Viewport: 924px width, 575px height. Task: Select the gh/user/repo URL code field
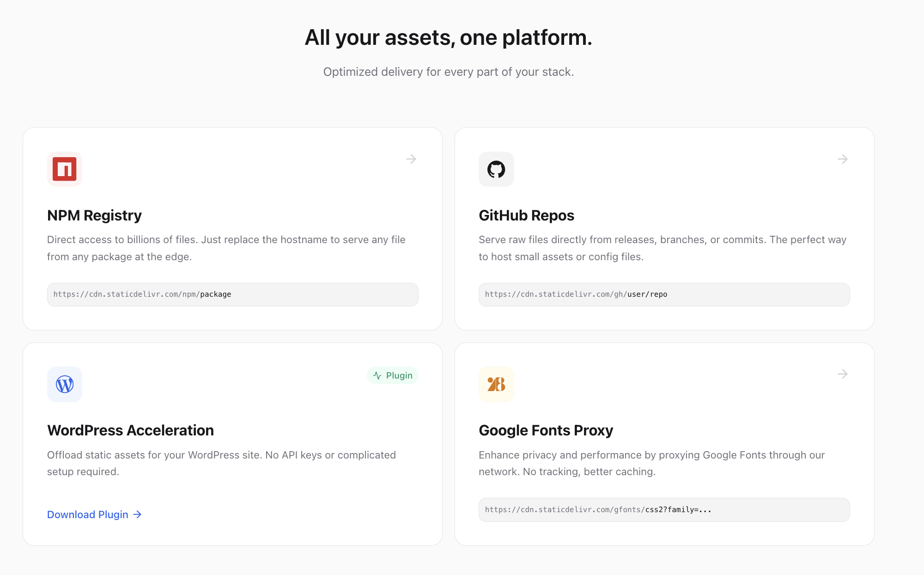coord(664,294)
